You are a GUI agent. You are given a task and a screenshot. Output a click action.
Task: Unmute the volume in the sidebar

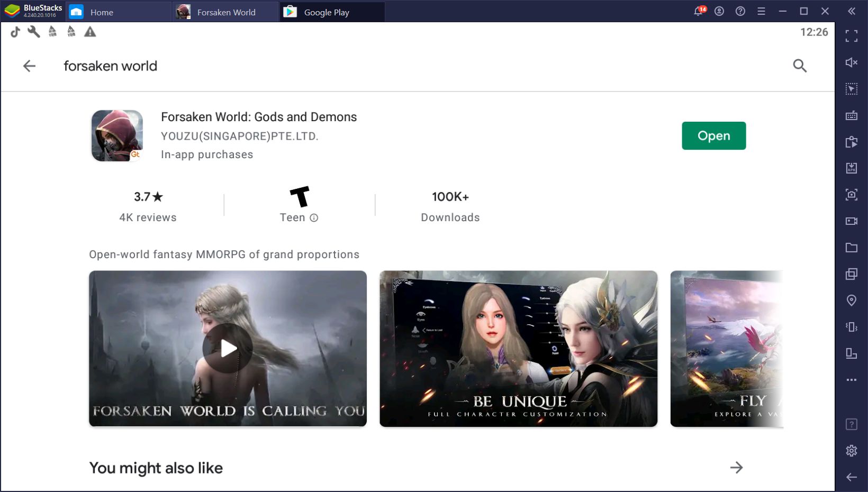pos(851,62)
